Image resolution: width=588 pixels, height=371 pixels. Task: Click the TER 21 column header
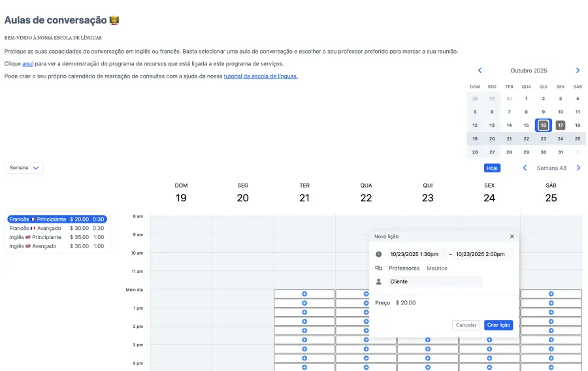[x=304, y=193]
